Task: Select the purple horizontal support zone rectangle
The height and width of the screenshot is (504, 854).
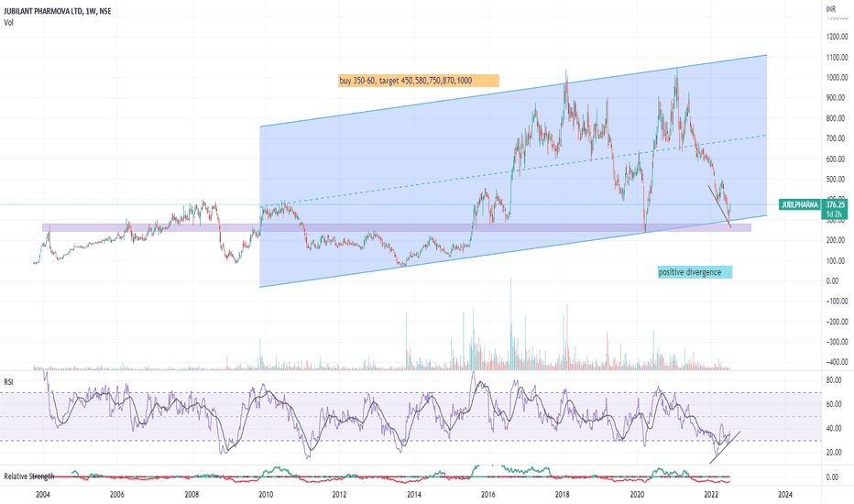Action: (x=397, y=228)
